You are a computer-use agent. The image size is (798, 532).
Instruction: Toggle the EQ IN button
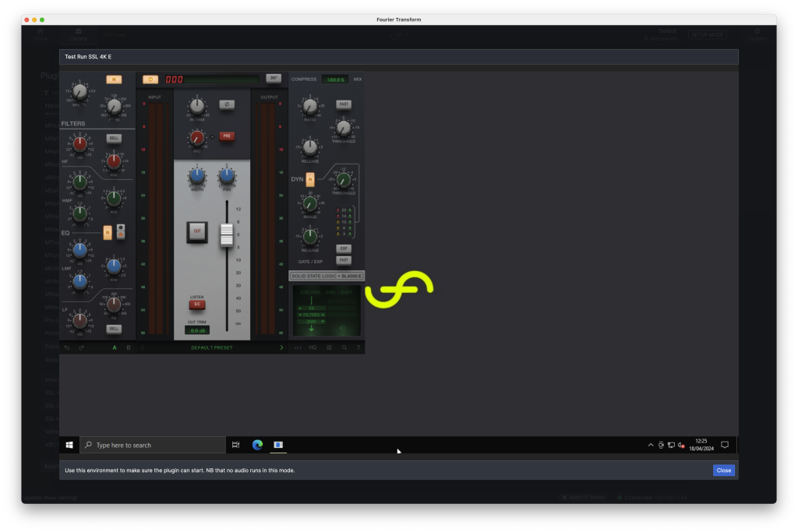[x=108, y=232]
